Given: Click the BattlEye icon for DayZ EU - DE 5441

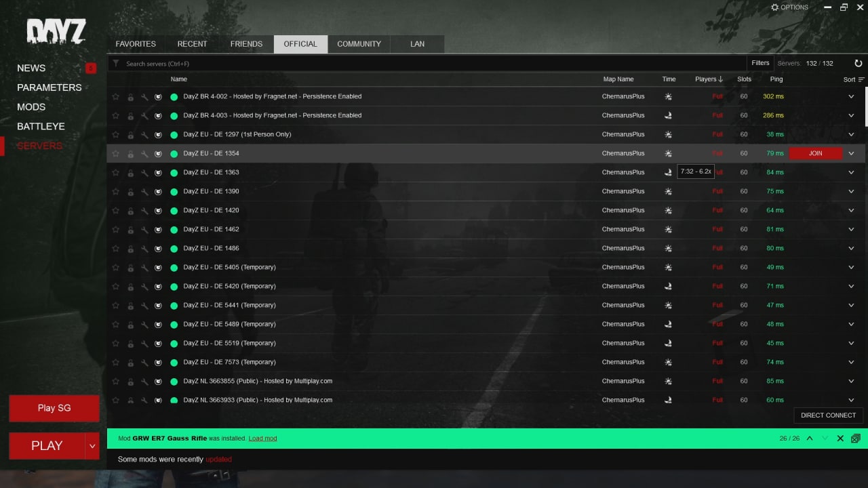Looking at the screenshot, I should (158, 305).
